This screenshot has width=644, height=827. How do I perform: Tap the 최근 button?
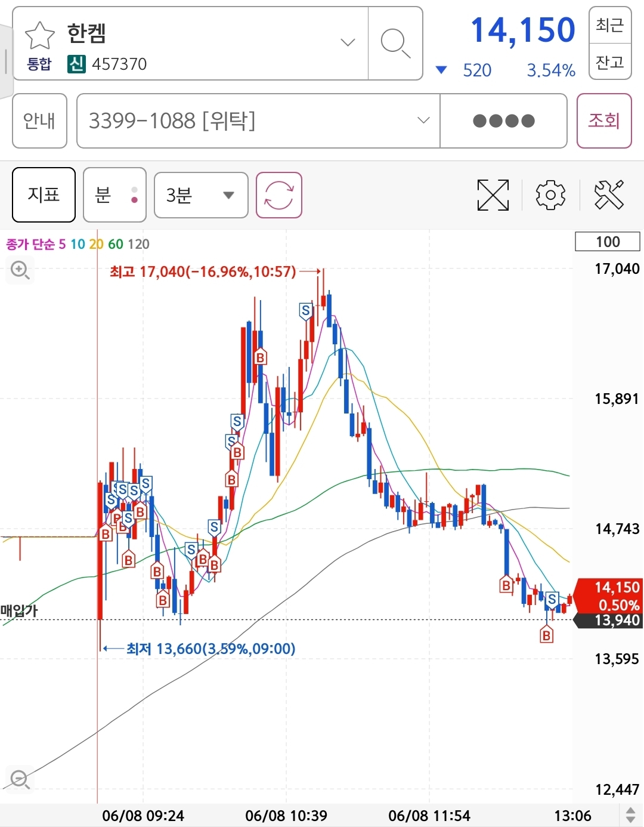610,25
